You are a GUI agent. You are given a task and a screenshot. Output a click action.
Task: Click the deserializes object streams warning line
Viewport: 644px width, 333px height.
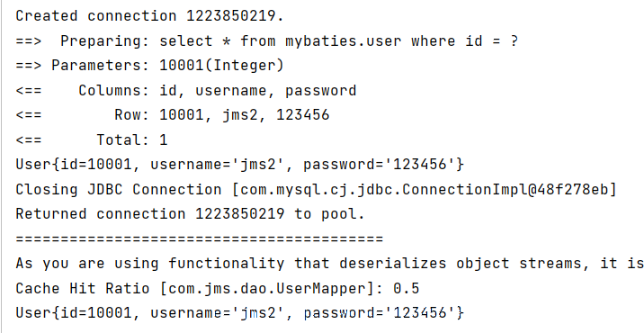[329, 264]
